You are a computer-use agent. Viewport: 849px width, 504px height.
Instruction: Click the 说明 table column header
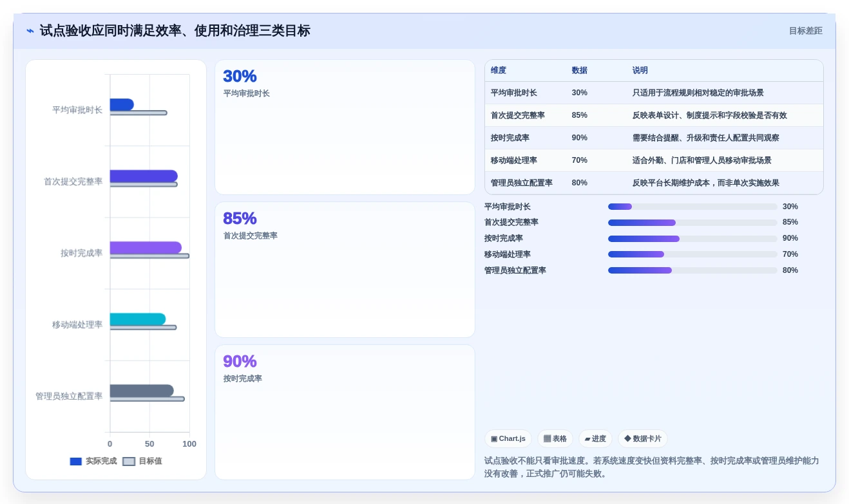coord(640,70)
